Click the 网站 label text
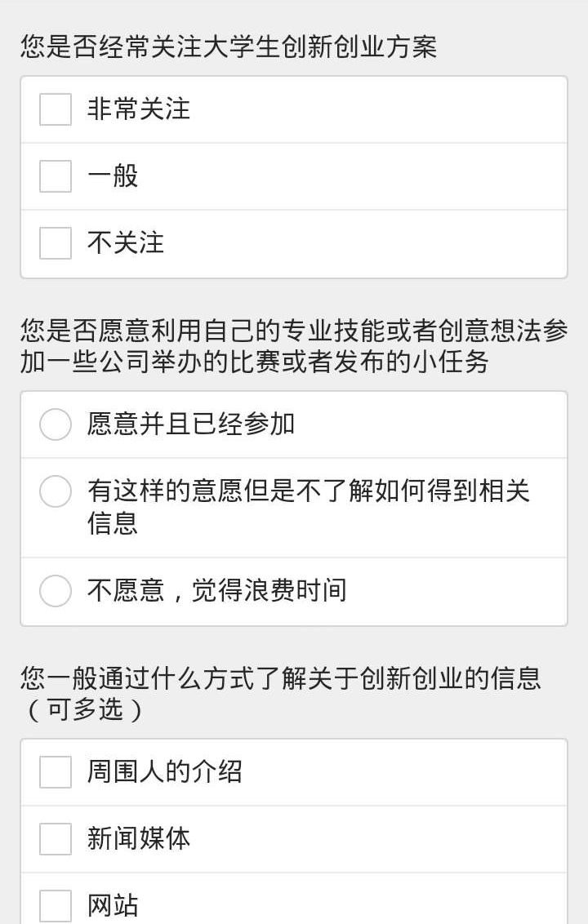The image size is (588, 924). (x=113, y=906)
